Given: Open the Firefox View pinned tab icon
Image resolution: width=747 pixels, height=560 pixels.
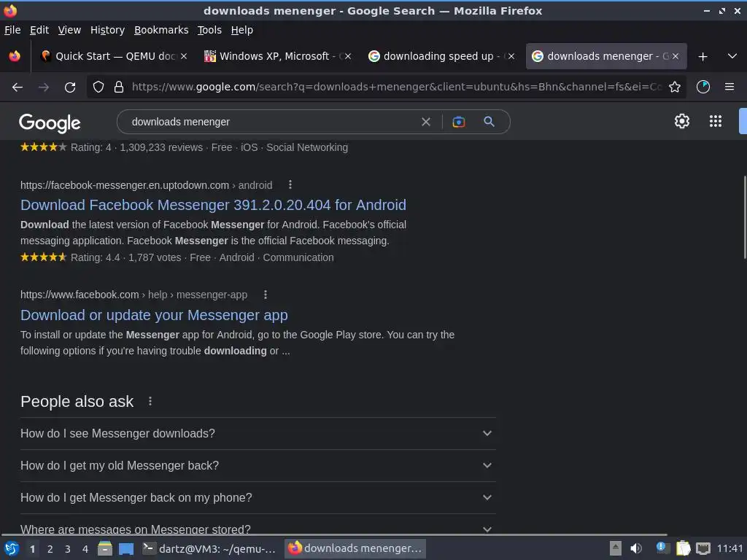Looking at the screenshot, I should tap(15, 56).
